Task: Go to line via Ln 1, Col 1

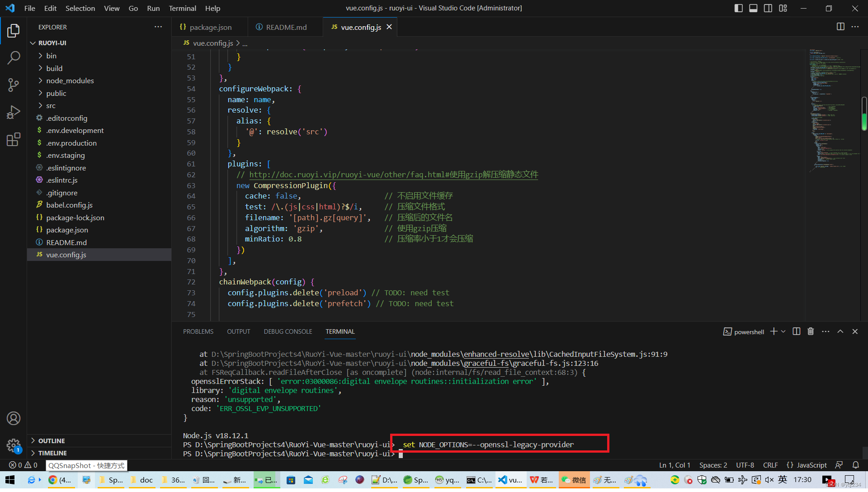Action: tap(675, 465)
